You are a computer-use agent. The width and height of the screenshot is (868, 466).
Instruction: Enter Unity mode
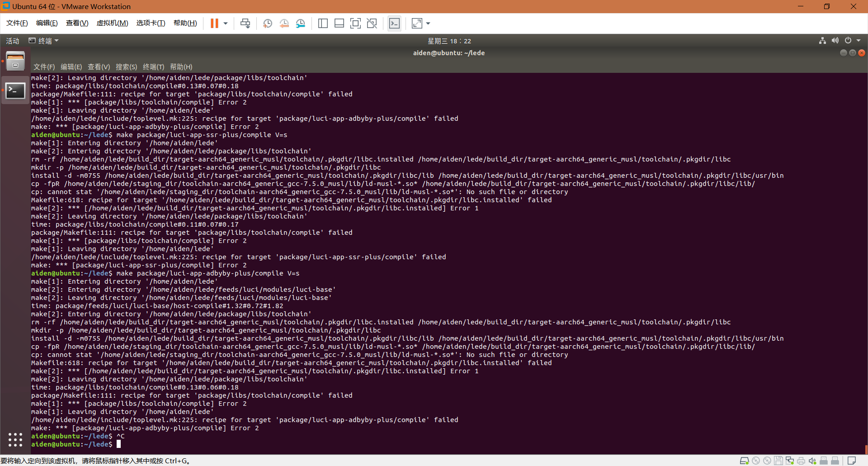coord(372,23)
